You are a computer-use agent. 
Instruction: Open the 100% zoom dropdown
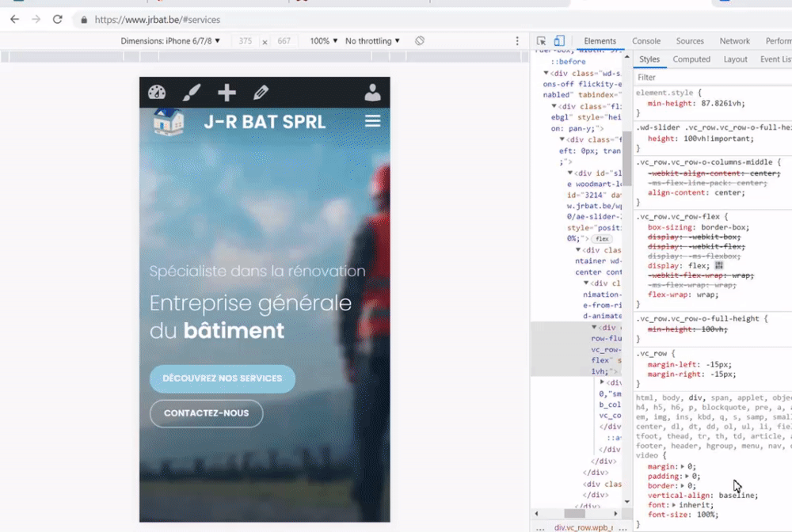[x=323, y=41]
